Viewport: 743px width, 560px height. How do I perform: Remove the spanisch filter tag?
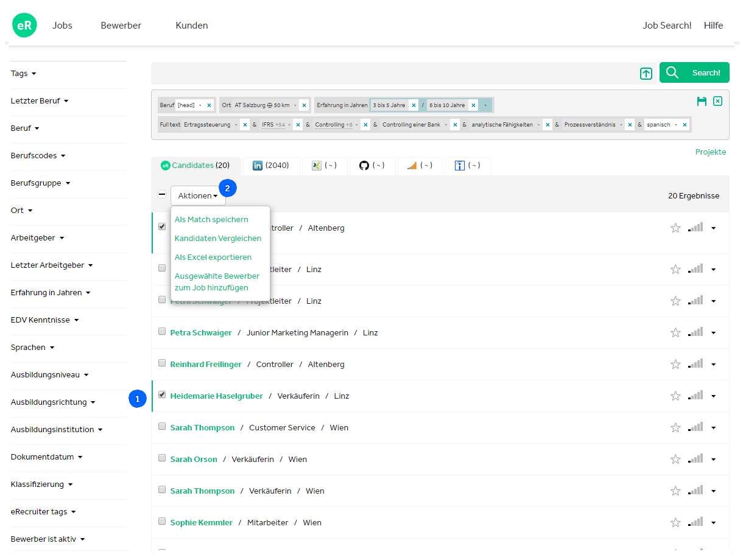pos(685,125)
